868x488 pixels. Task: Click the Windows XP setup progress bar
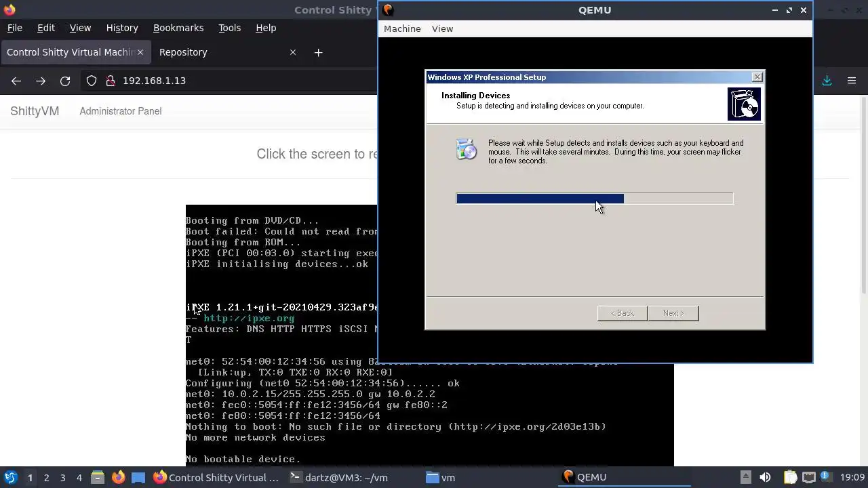(x=595, y=199)
